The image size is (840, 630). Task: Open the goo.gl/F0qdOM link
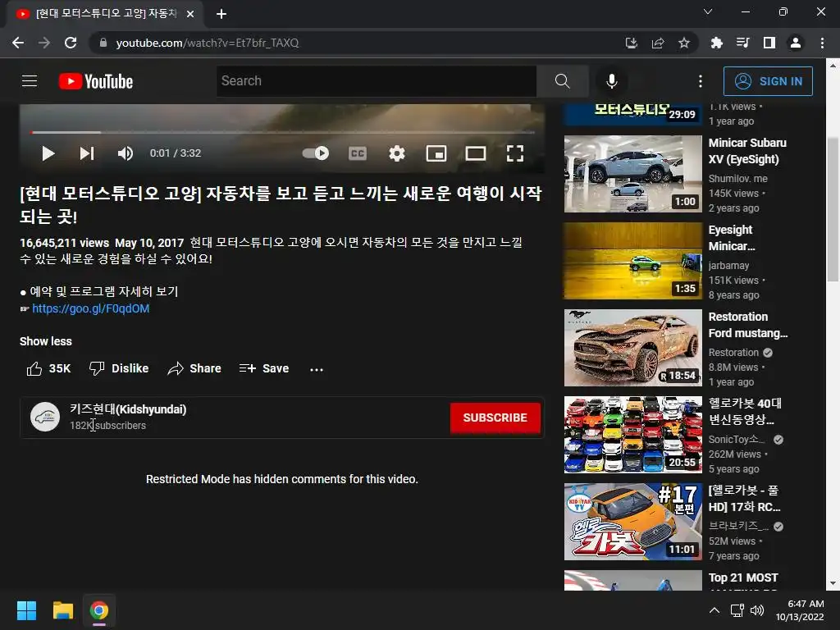(90, 308)
